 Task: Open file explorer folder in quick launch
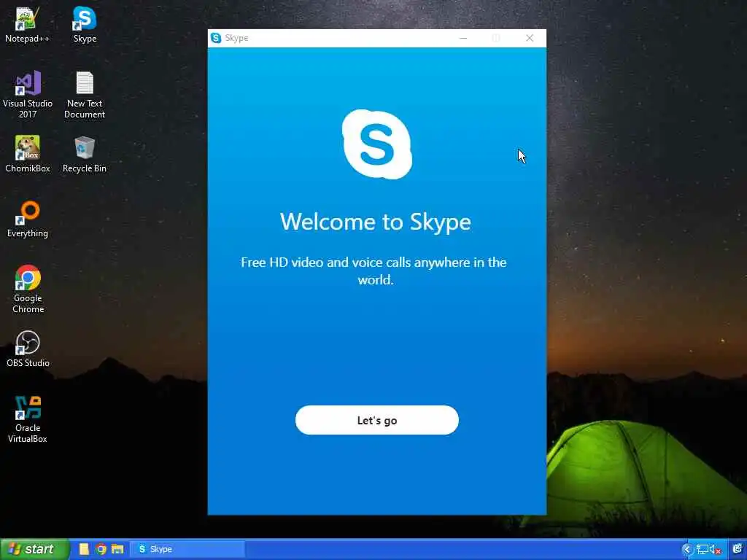coord(117,549)
